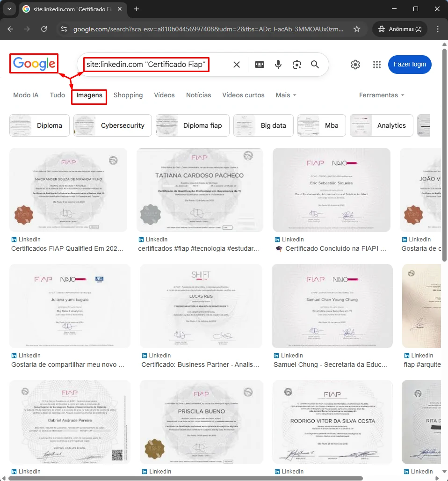Filter by the Diploma chip

pyautogui.click(x=40, y=125)
